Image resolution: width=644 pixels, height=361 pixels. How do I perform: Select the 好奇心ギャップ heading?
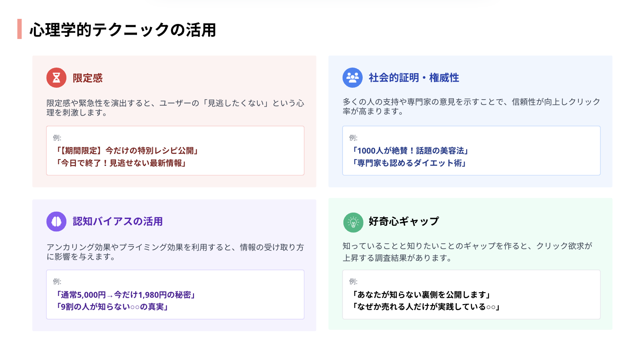click(x=404, y=222)
